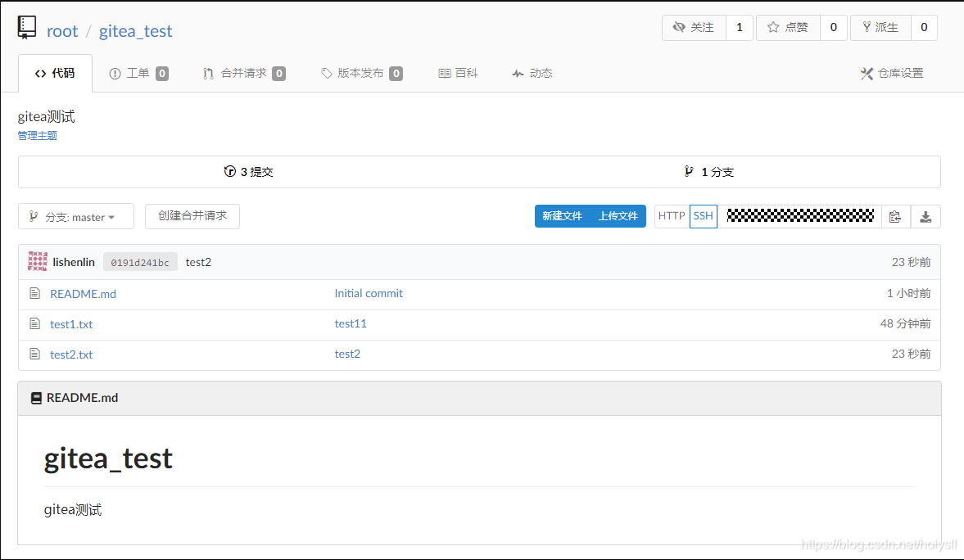Open test2 commit link in test2.txt row

coord(347,354)
